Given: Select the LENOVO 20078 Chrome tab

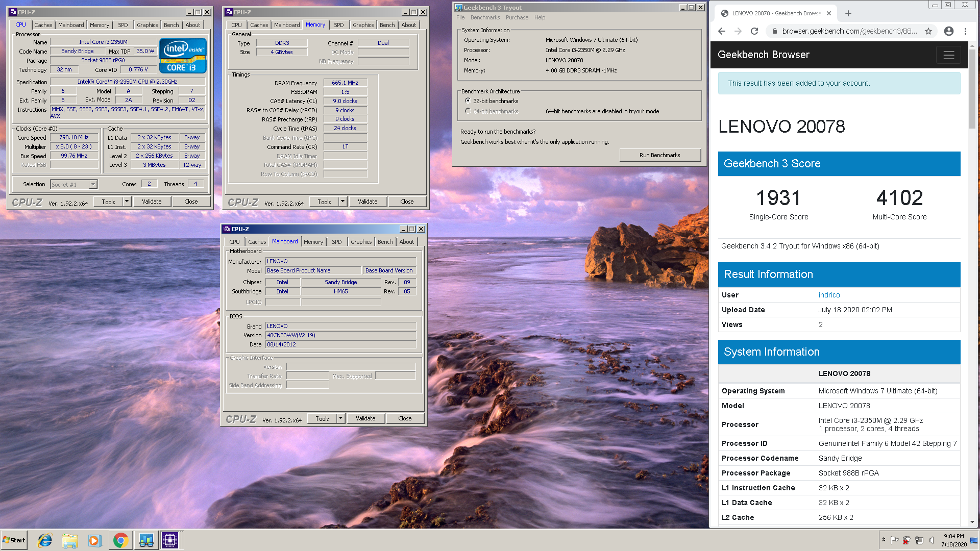Looking at the screenshot, I should pyautogui.click(x=775, y=13).
